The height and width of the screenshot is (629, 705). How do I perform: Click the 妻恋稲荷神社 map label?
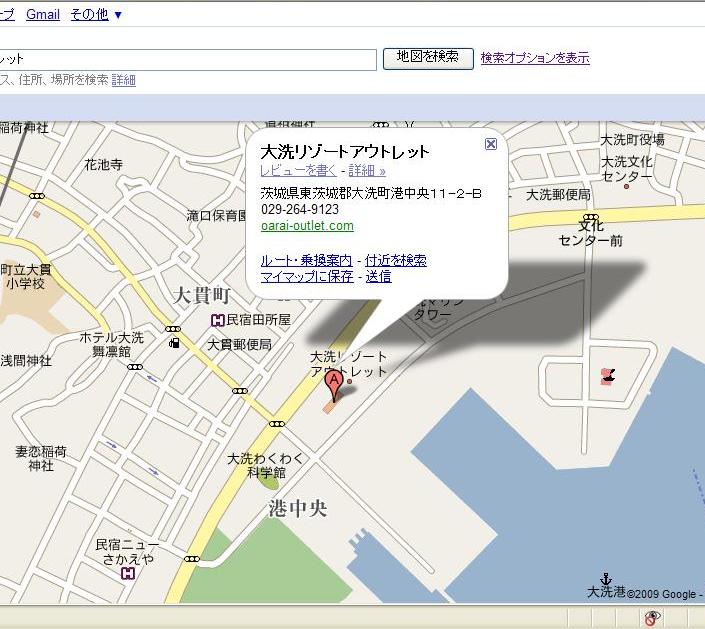point(41,458)
